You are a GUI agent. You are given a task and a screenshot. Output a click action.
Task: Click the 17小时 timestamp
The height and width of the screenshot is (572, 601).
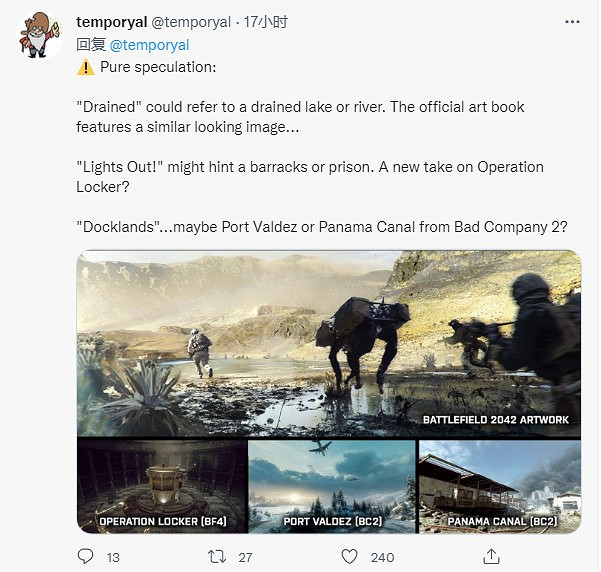pyautogui.click(x=266, y=22)
